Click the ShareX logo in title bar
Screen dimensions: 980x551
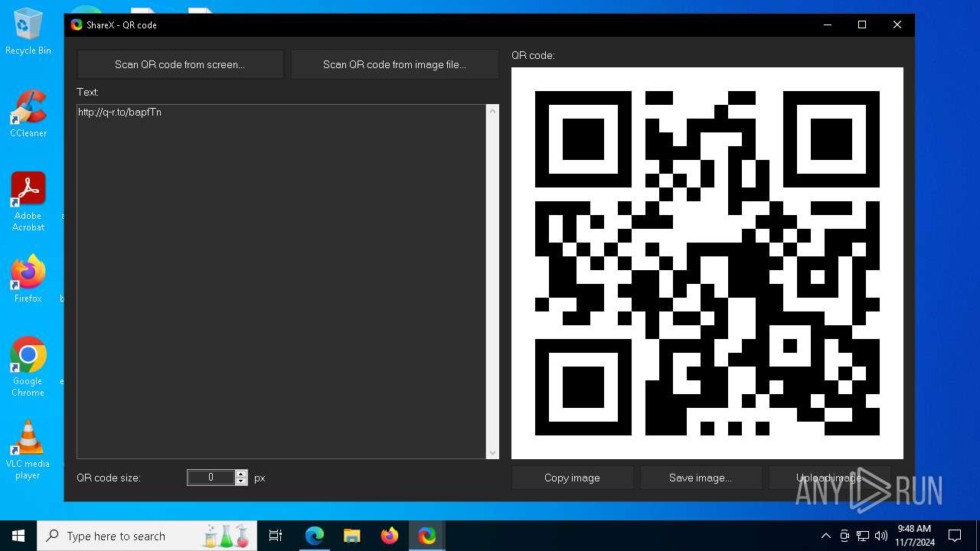[77, 24]
